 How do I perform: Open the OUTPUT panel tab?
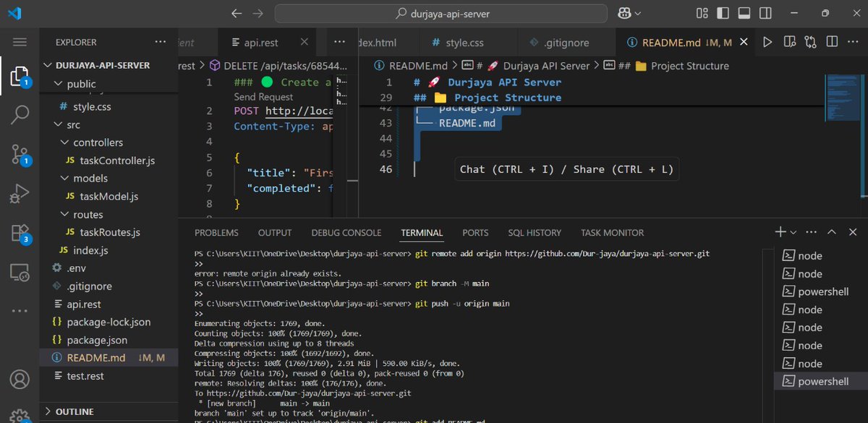(x=275, y=233)
